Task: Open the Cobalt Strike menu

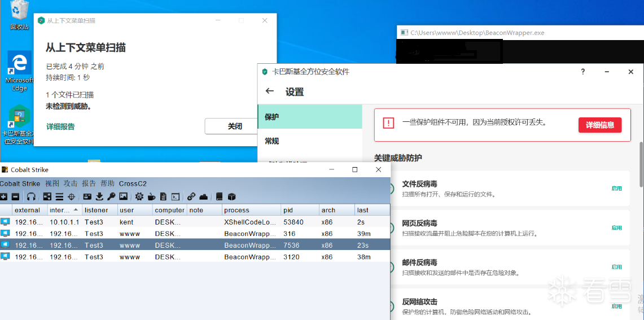Action: click(20, 183)
